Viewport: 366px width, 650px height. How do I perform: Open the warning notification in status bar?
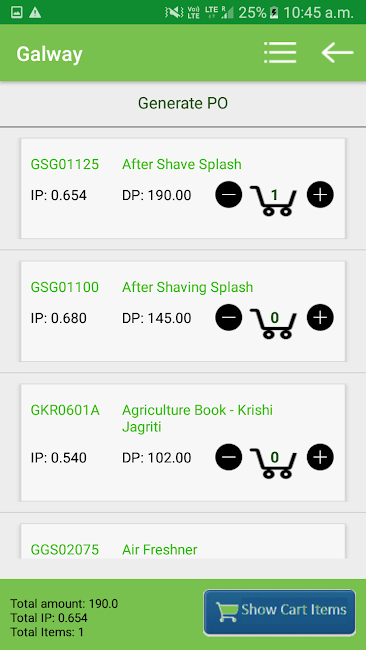click(x=35, y=13)
